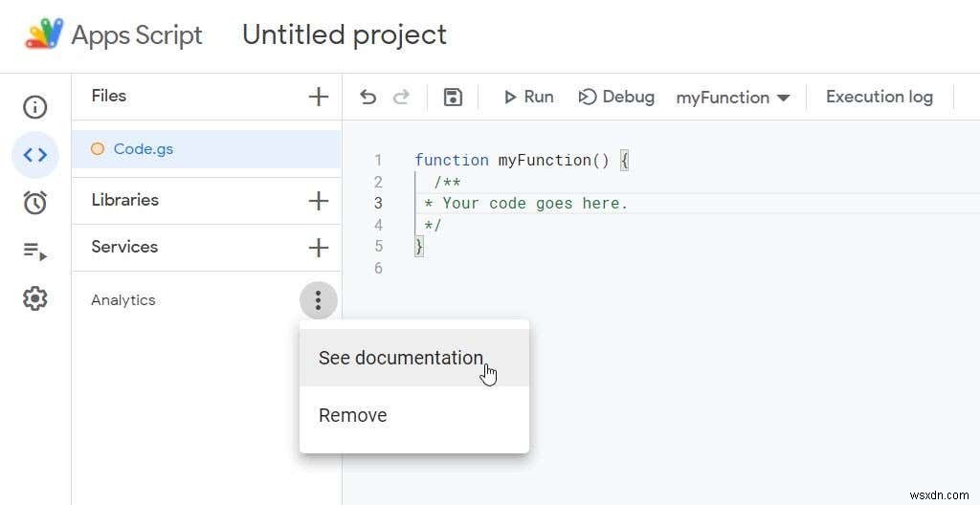
Task: Open the Overview info icon in sidebar
Action: tap(35, 107)
